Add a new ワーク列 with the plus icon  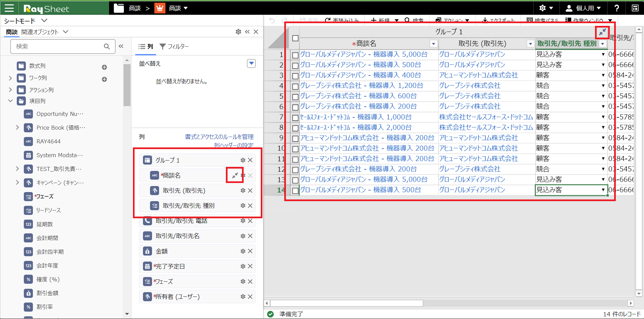click(104, 79)
